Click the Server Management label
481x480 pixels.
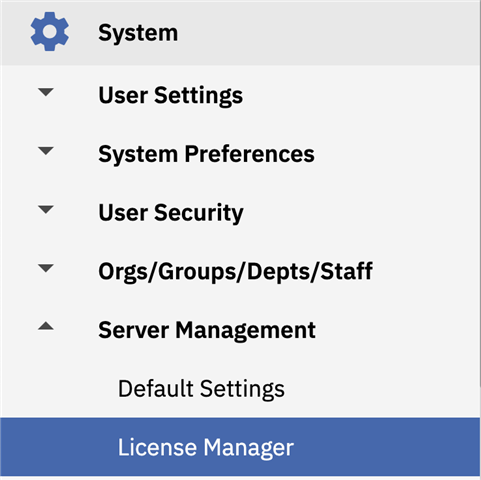pyautogui.click(x=207, y=330)
